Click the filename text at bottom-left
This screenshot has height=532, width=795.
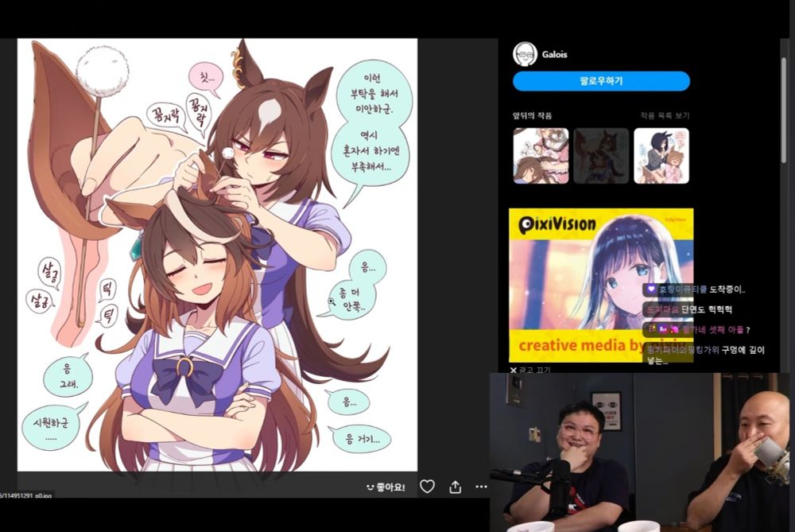click(26, 495)
